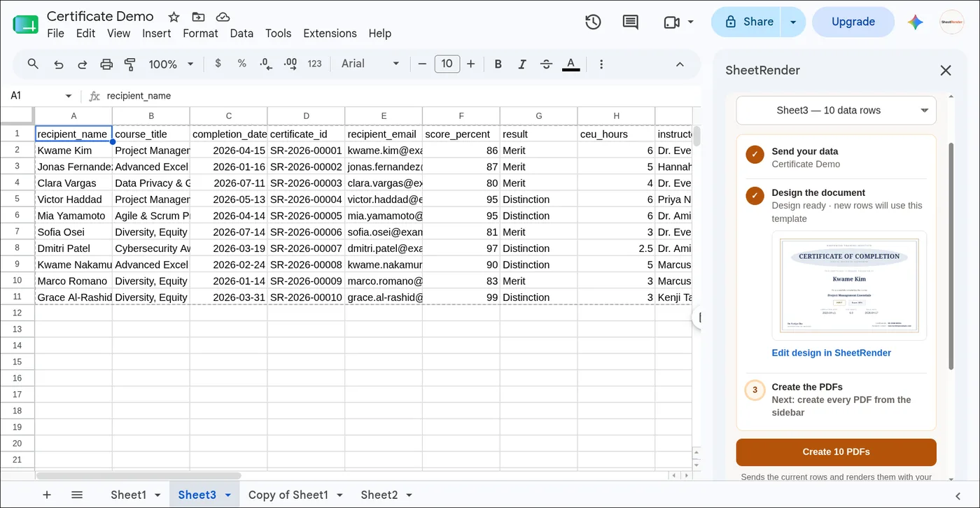Image resolution: width=980 pixels, height=508 pixels.
Task: Open the Sheet1 tab options arrow
Action: (157, 495)
